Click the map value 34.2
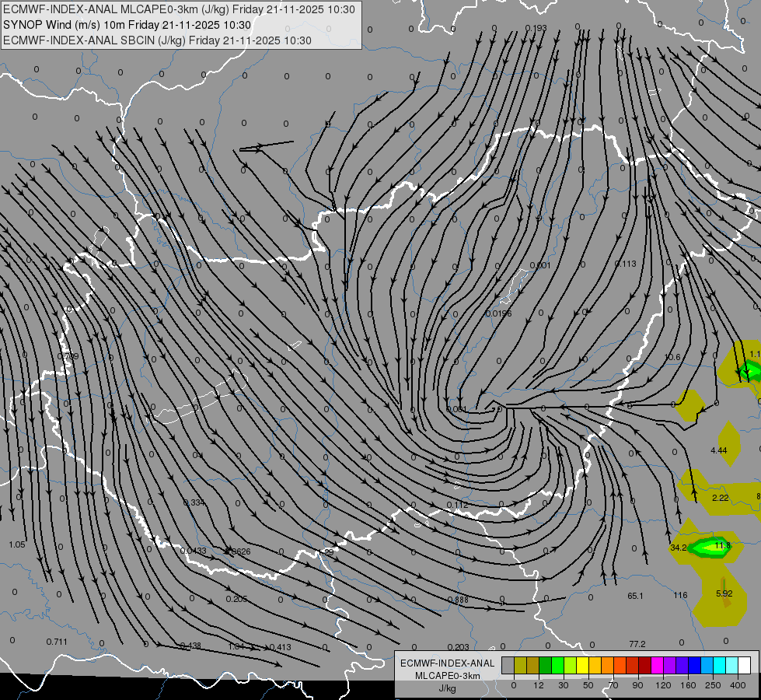This screenshot has height=700, width=761. click(x=678, y=548)
